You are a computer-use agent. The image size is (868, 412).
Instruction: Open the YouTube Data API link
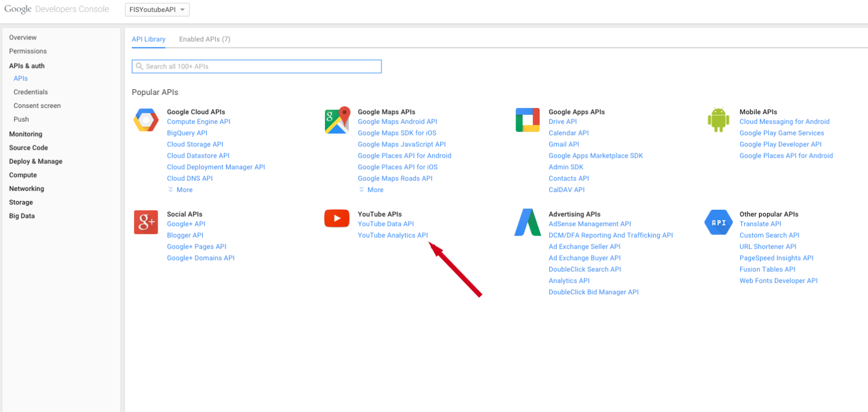[x=386, y=224]
